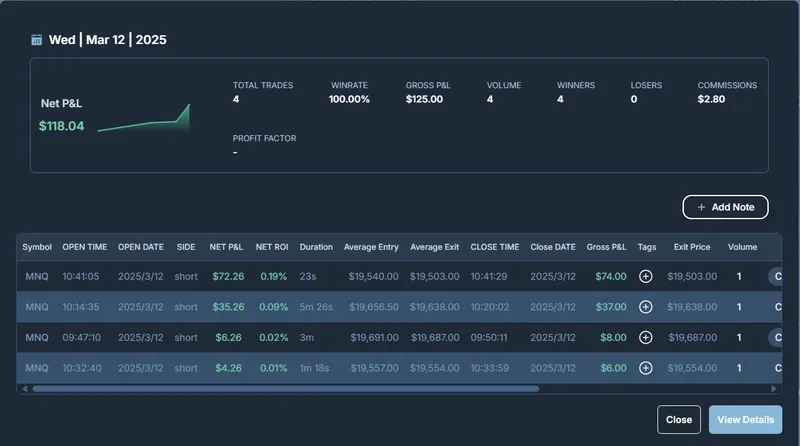Sort by the Duration column header

(x=316, y=247)
